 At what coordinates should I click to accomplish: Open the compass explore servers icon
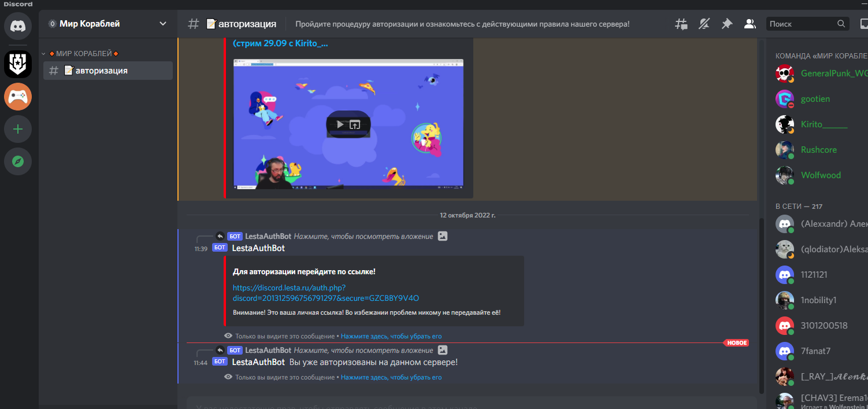pyautogui.click(x=18, y=161)
